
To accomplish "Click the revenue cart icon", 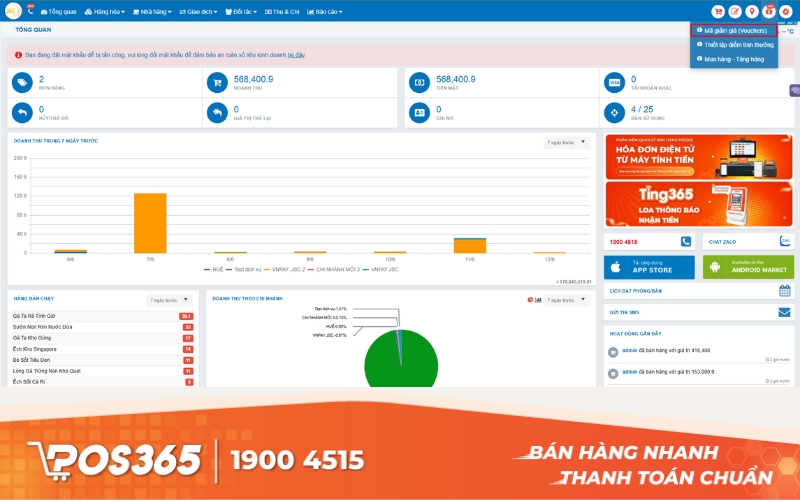I will click(217, 83).
